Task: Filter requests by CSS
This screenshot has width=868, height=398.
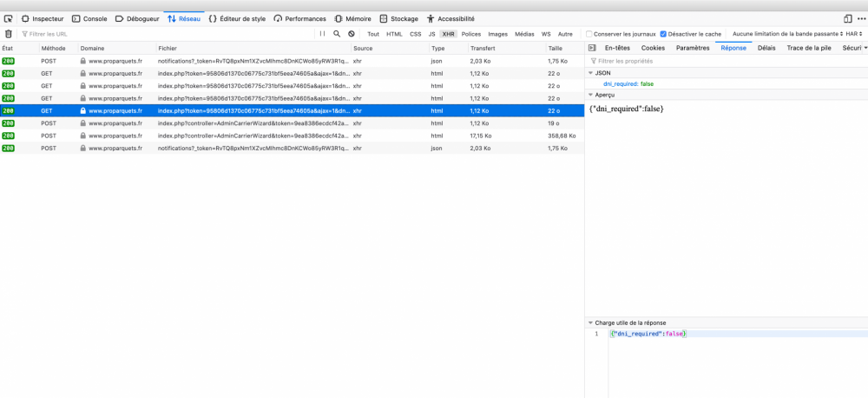Action: 416,34
